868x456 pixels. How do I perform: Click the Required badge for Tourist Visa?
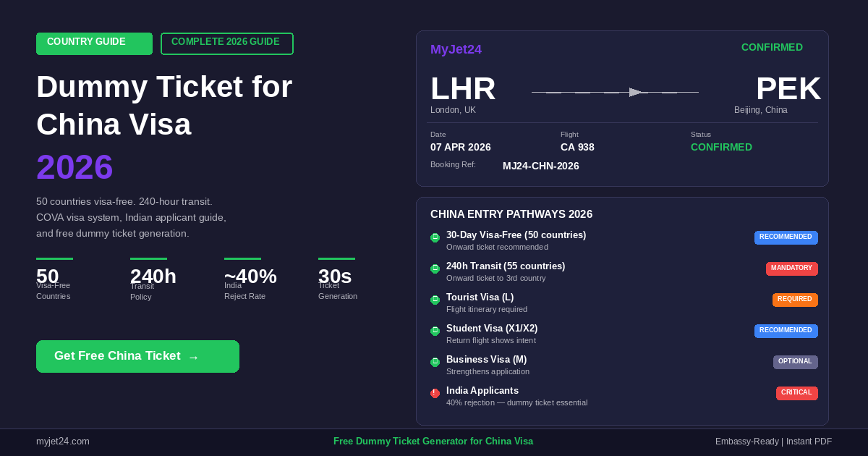coord(795,300)
